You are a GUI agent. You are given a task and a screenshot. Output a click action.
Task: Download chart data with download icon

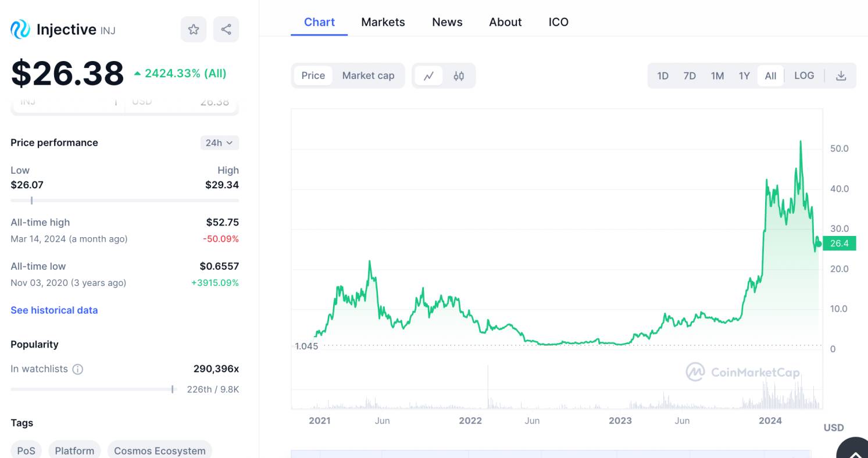tap(841, 76)
